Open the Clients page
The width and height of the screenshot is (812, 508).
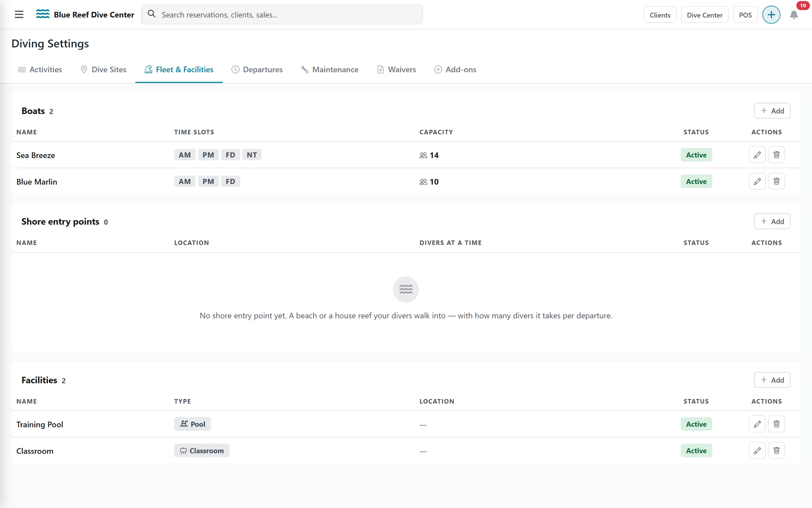660,15
